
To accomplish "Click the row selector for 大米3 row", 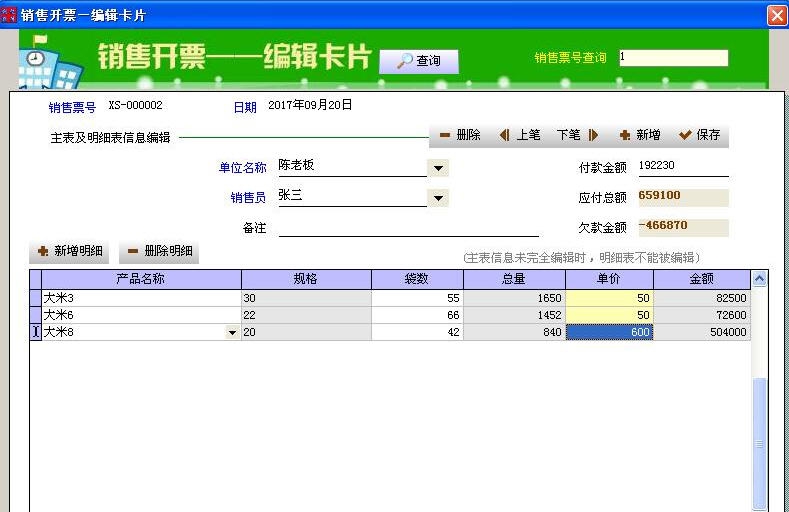I will click(35, 298).
